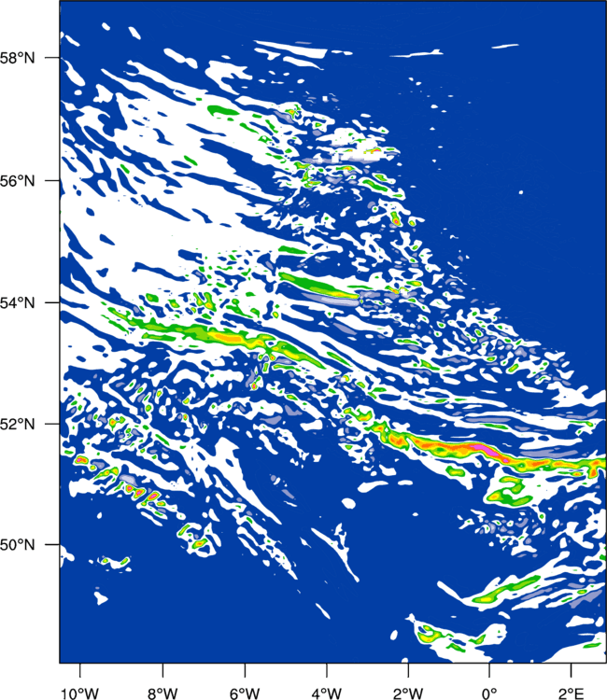Screen dimensions: 607x700
Task: Click the 56°N latitude label
Action: [x=17, y=181]
